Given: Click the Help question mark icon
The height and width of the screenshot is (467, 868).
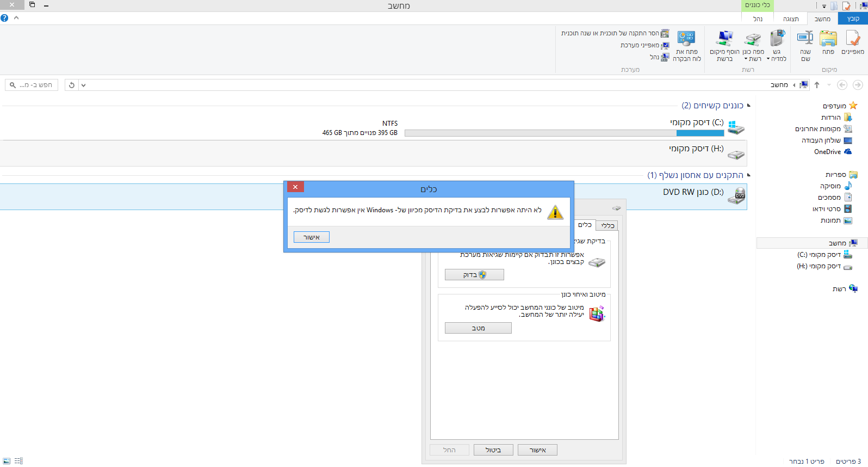Looking at the screenshot, I should pyautogui.click(x=4, y=18).
